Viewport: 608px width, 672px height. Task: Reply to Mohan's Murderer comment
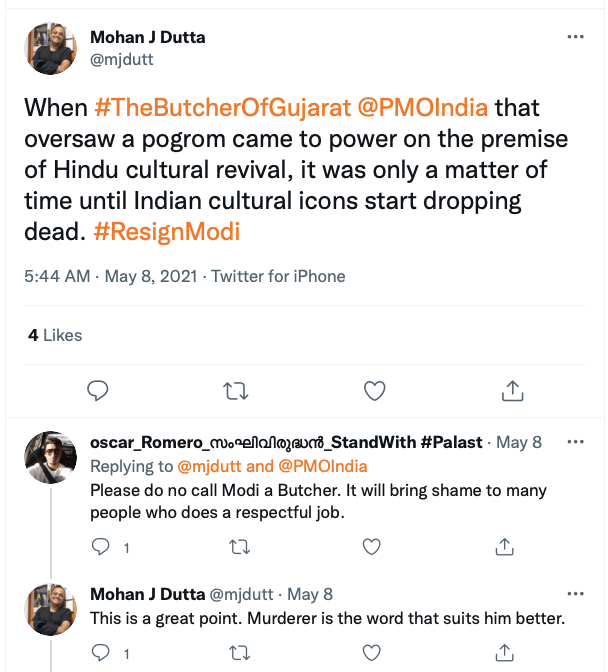[100, 654]
